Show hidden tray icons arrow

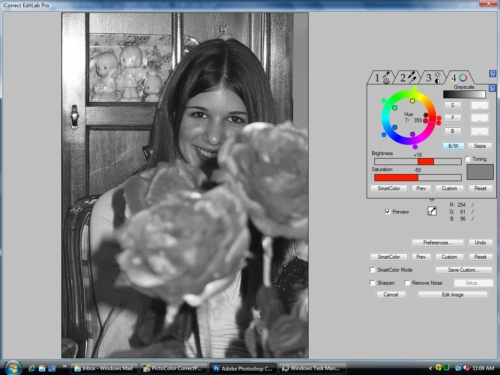[x=430, y=368]
